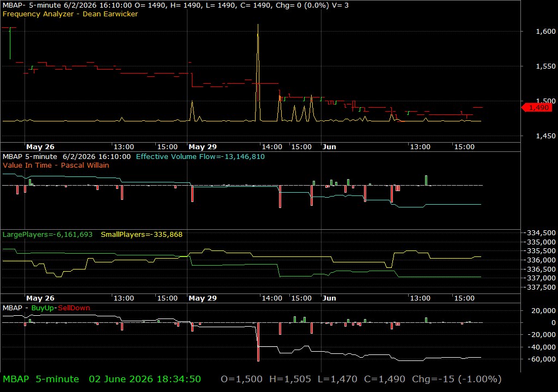558x392 pixels.
Task: Click 'MBAP 5-minute' in green status bar
Action: point(40,379)
